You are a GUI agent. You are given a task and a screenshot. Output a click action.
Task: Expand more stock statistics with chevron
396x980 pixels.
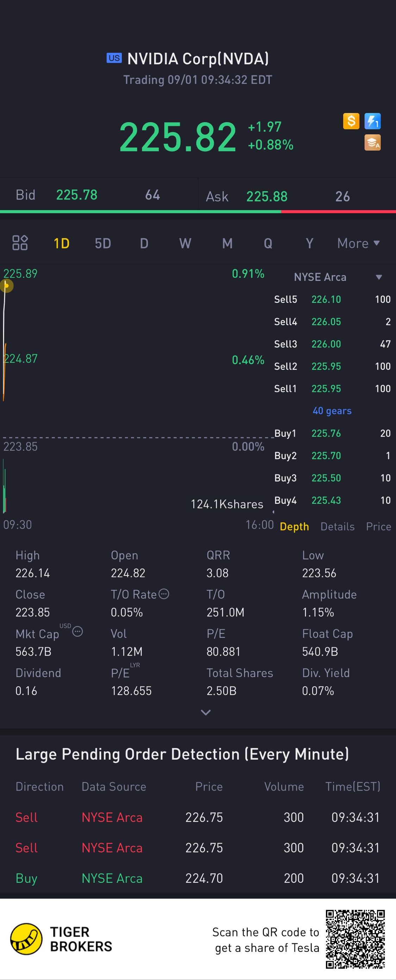click(x=206, y=713)
